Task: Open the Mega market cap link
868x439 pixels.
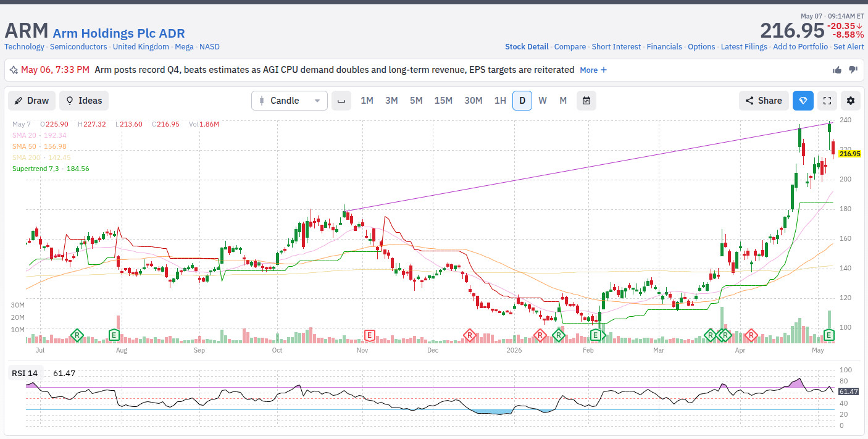Action: coord(184,47)
